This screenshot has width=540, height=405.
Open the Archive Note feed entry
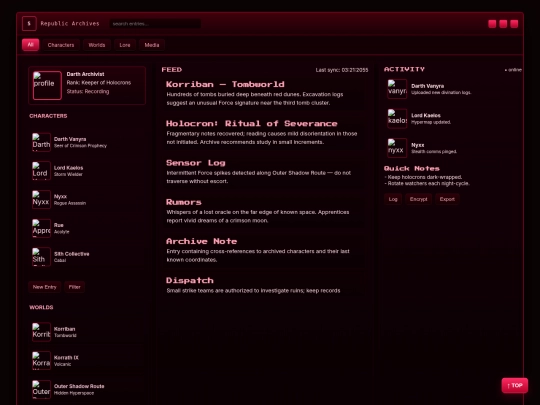pyautogui.click(x=264, y=250)
